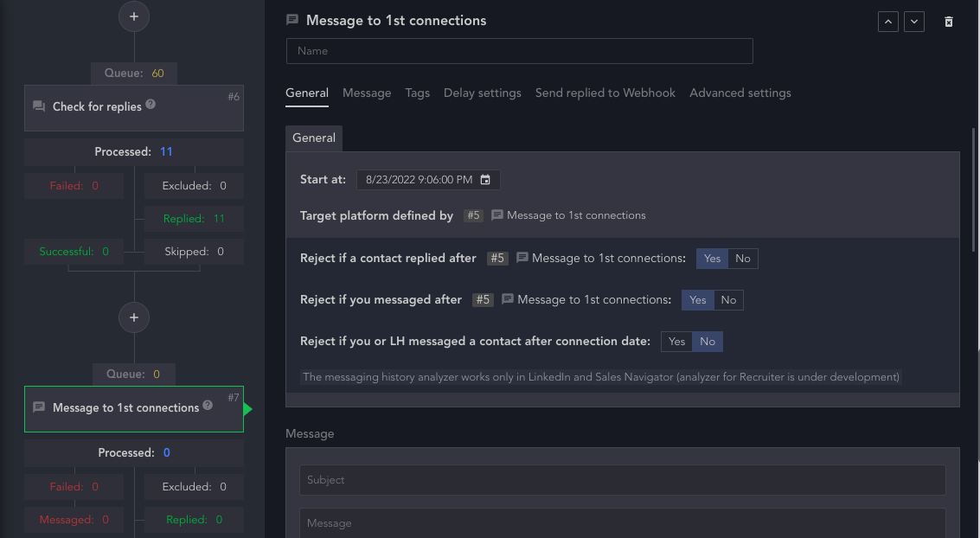Click help icon on Message to 1st connections node

pos(208,406)
